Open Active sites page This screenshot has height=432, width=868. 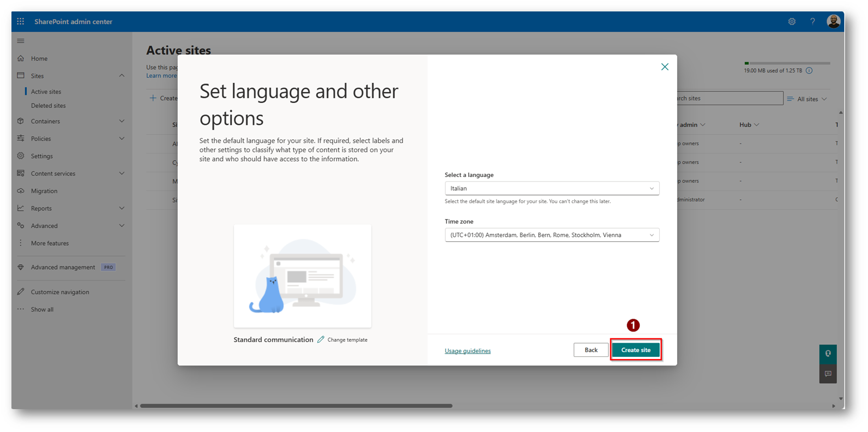(46, 92)
